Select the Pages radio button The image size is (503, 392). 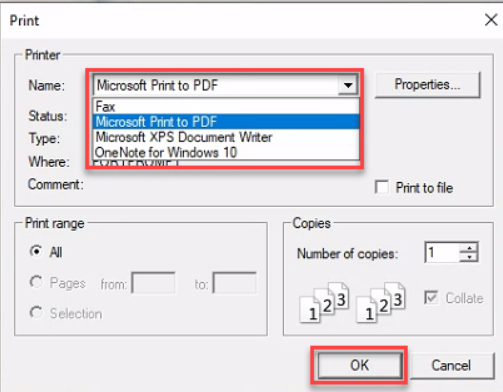(36, 282)
